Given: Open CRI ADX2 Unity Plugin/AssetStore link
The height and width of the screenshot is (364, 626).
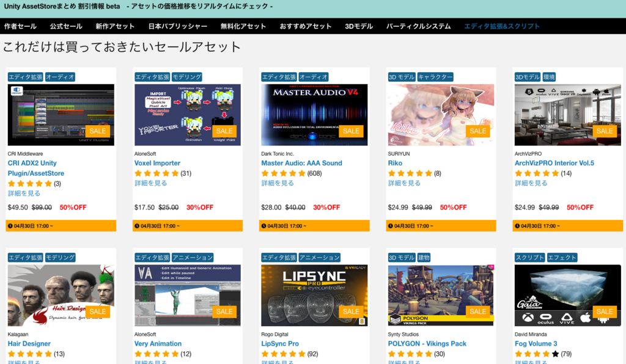Looking at the screenshot, I should pos(36,168).
